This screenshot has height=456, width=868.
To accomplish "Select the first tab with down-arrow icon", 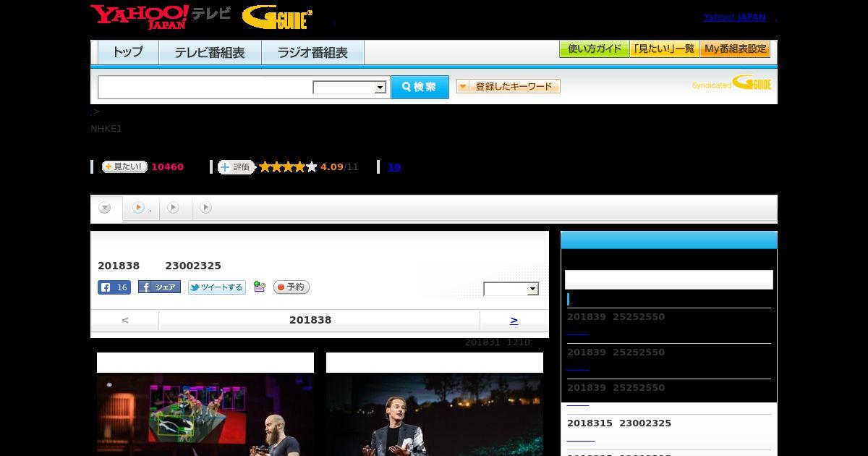I will [x=106, y=208].
